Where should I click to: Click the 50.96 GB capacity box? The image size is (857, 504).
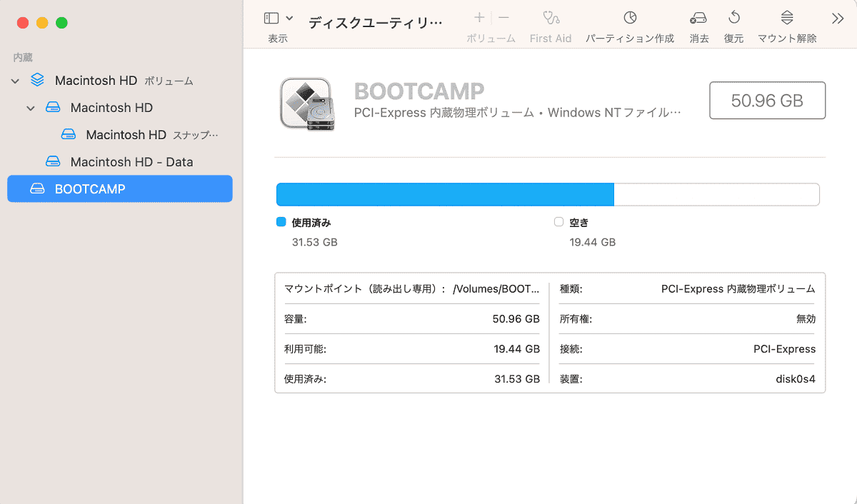767,101
